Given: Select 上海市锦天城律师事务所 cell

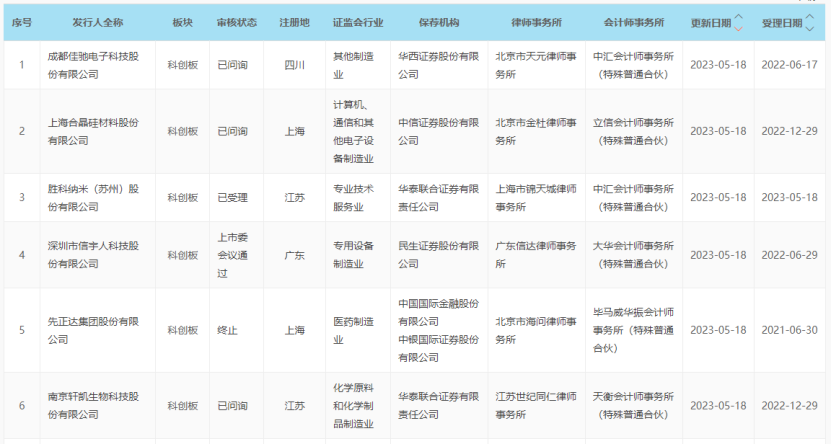Looking at the screenshot, I should coord(536,198).
